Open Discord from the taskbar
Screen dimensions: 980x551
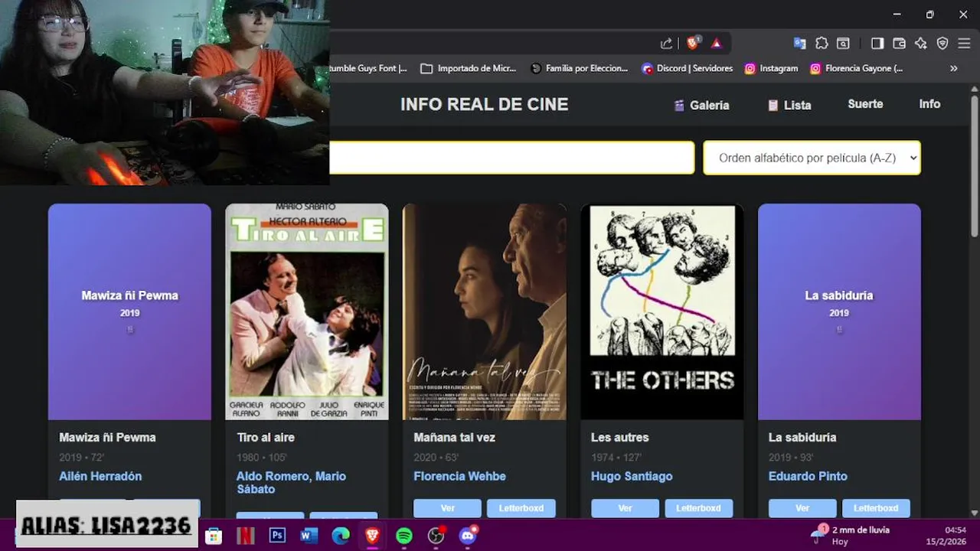[x=468, y=536]
